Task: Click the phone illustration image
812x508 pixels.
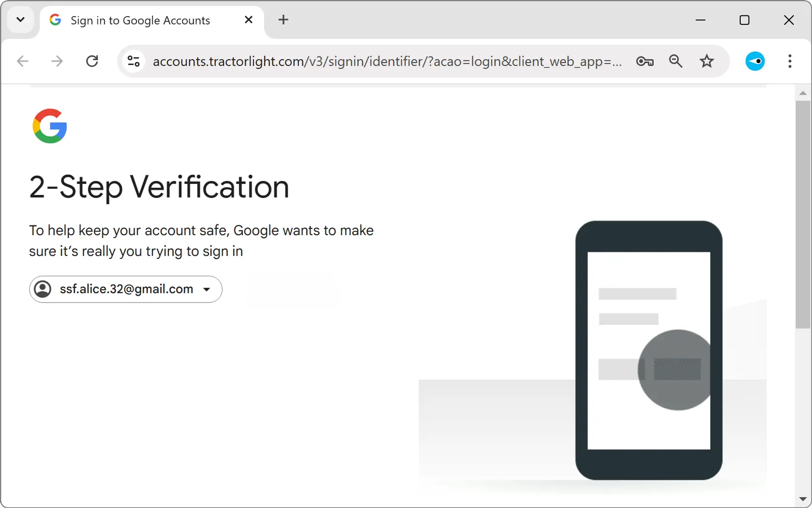Action: click(648, 350)
